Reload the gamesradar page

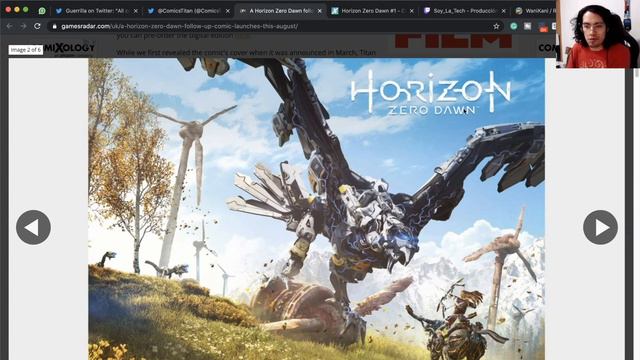tap(37, 26)
